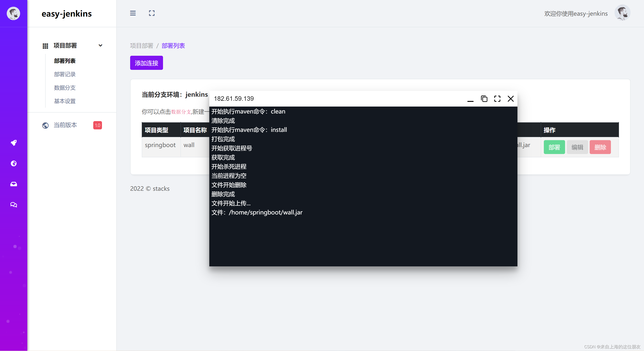The height and width of the screenshot is (351, 644).
Task: Open the 数据分支 submenu item
Action: point(65,88)
